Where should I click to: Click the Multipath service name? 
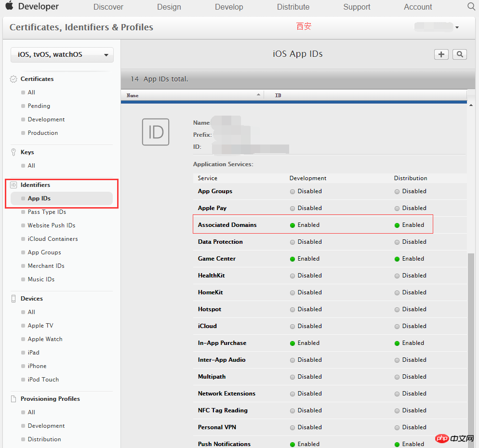point(212,377)
